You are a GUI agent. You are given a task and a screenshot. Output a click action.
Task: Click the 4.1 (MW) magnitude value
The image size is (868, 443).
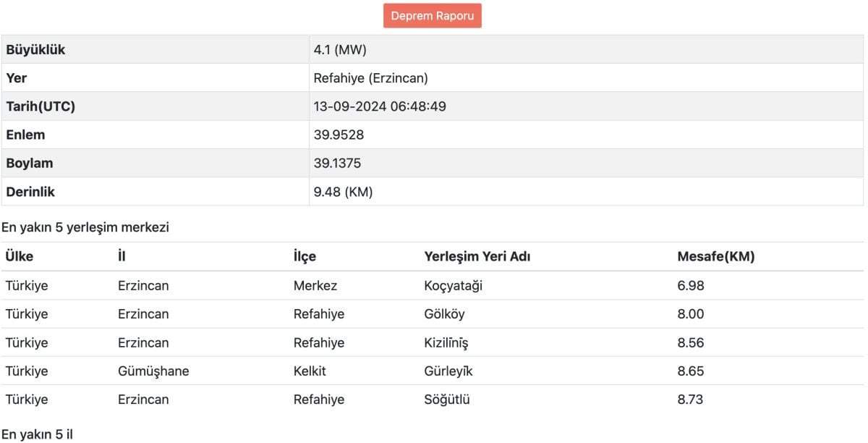(341, 50)
